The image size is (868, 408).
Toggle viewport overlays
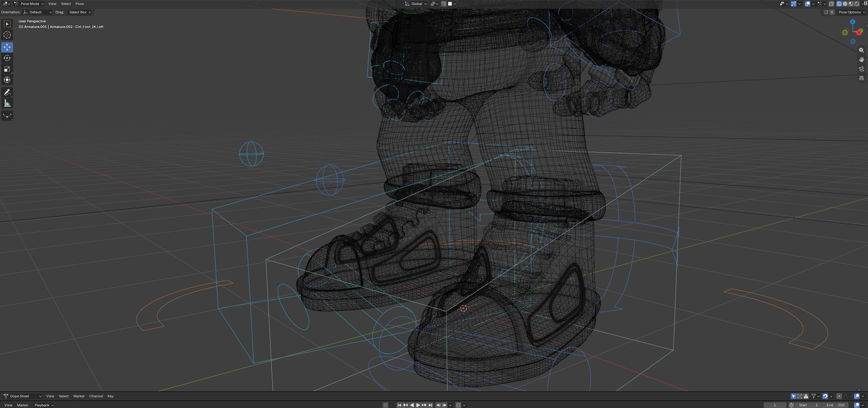point(807,4)
